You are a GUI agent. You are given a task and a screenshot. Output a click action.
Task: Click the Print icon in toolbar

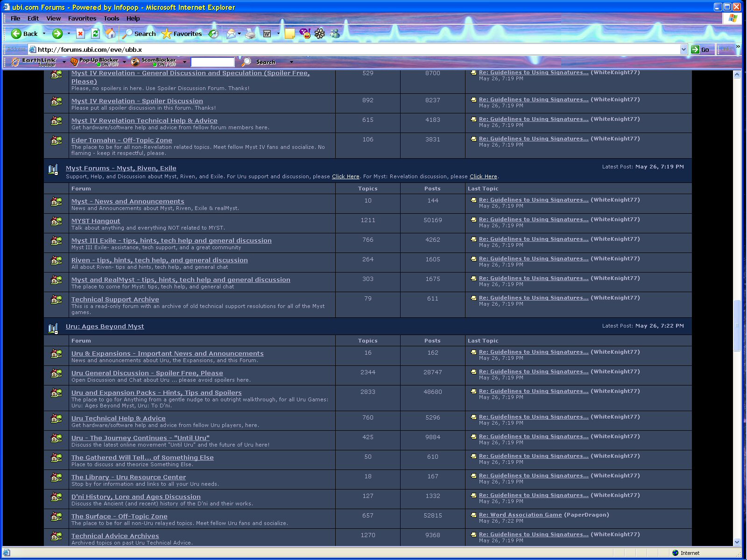click(x=251, y=34)
